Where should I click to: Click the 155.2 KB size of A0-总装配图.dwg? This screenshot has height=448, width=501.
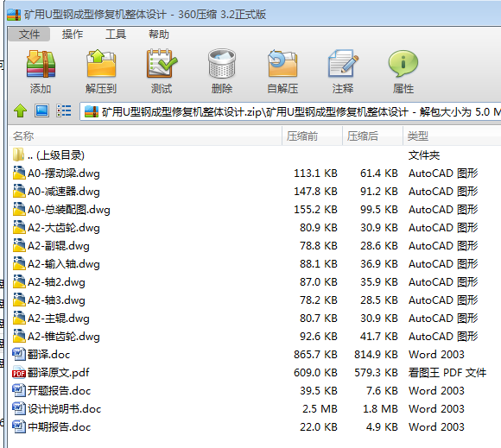(x=315, y=210)
